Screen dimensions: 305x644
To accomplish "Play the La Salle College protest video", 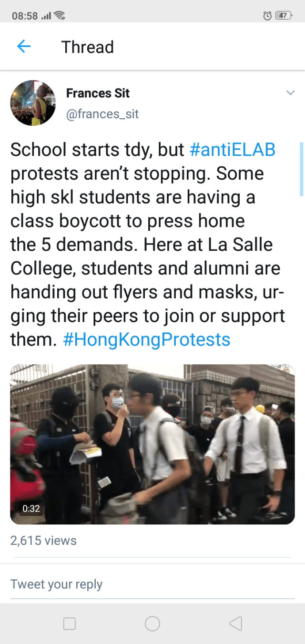I will (x=152, y=444).
